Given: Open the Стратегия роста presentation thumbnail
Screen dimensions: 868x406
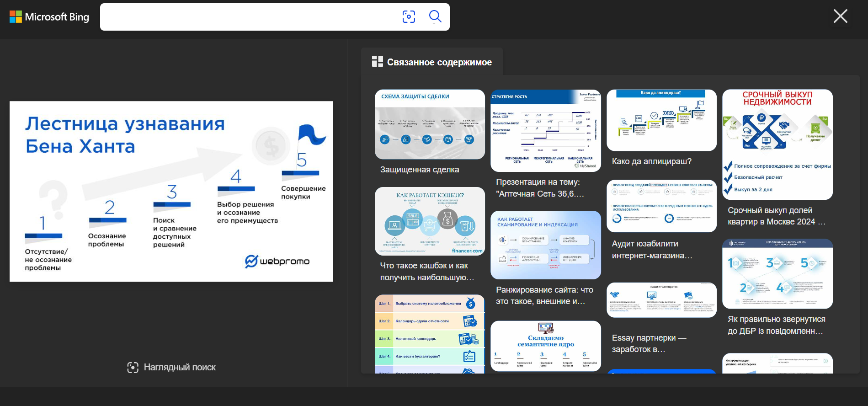Looking at the screenshot, I should pyautogui.click(x=546, y=131).
